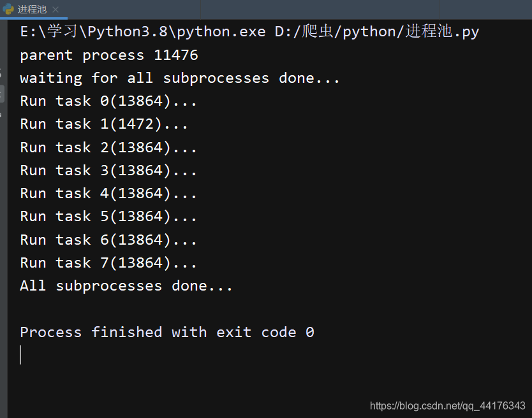Click the 'Run task 1(1472)...' line

(x=104, y=124)
